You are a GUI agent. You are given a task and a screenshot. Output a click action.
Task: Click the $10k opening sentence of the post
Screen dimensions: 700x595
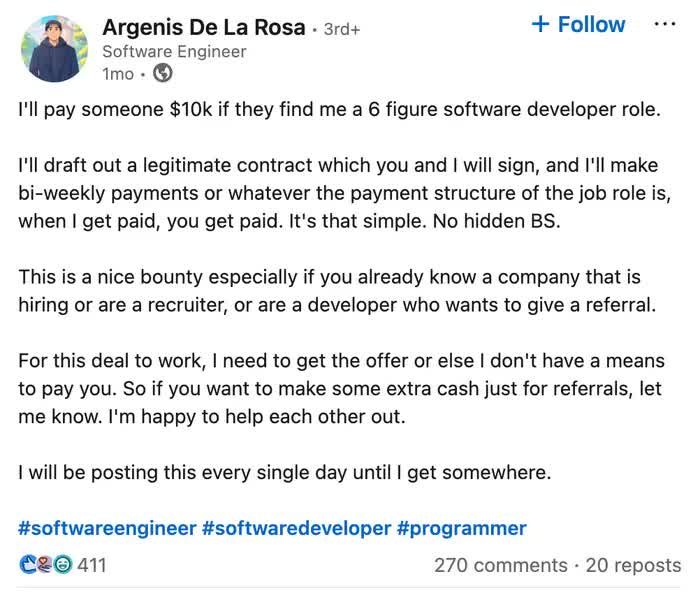339,110
